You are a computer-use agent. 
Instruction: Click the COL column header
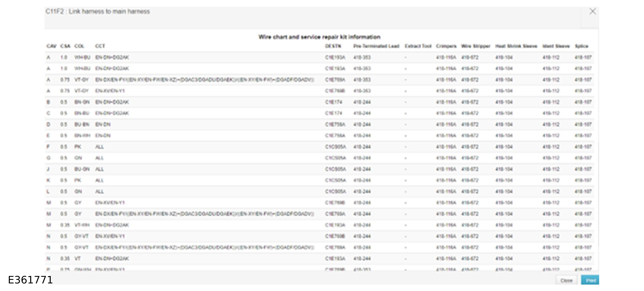[79, 46]
